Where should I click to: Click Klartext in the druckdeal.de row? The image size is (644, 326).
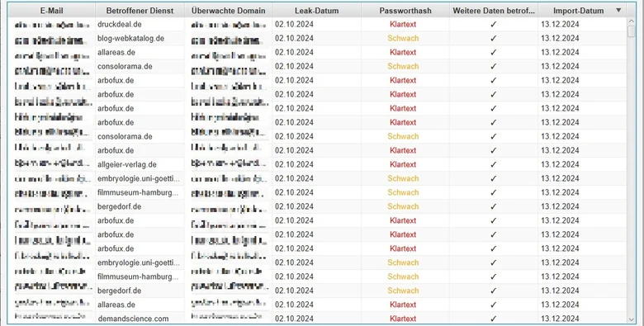403,24
